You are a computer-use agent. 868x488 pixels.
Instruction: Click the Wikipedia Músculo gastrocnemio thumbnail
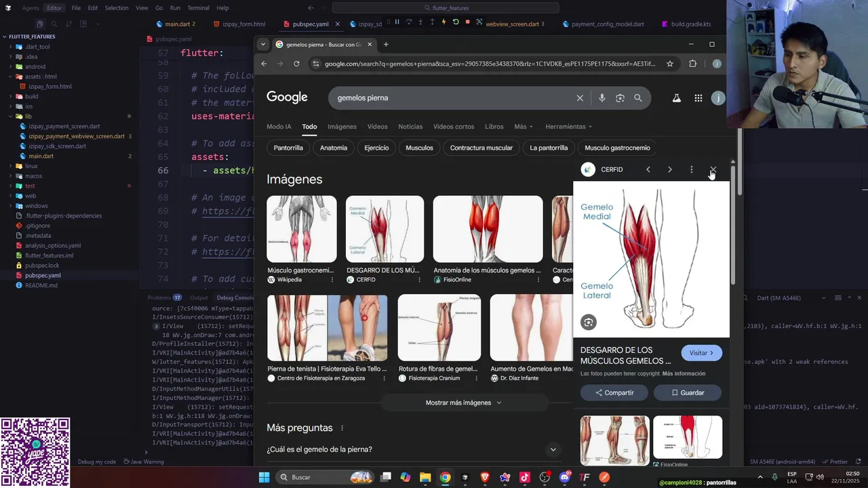[x=301, y=229]
